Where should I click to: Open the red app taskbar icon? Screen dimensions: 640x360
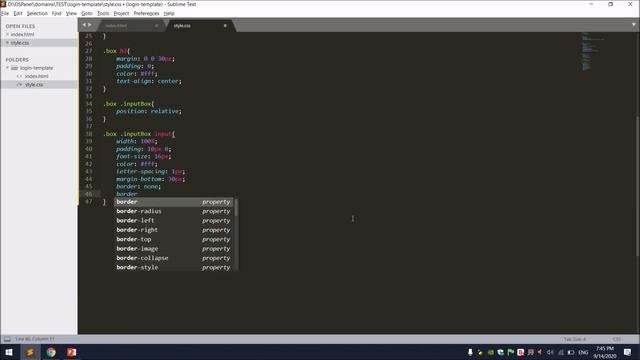[x=71, y=352]
